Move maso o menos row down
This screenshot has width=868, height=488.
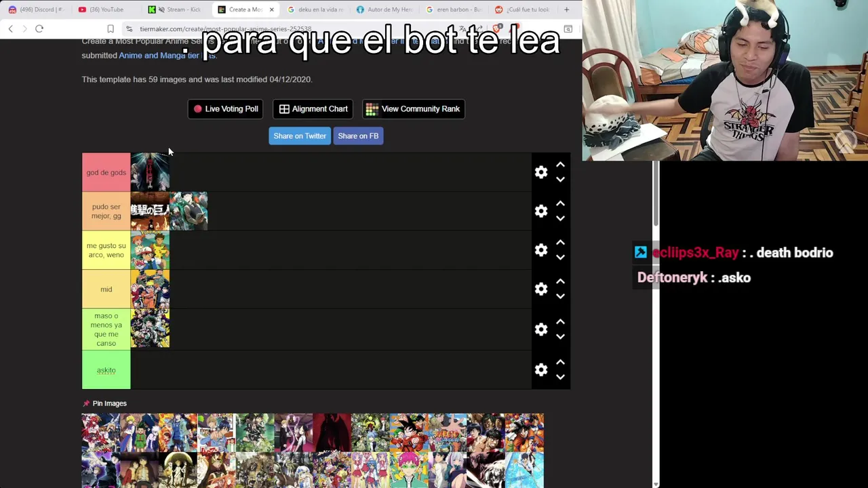(x=560, y=337)
